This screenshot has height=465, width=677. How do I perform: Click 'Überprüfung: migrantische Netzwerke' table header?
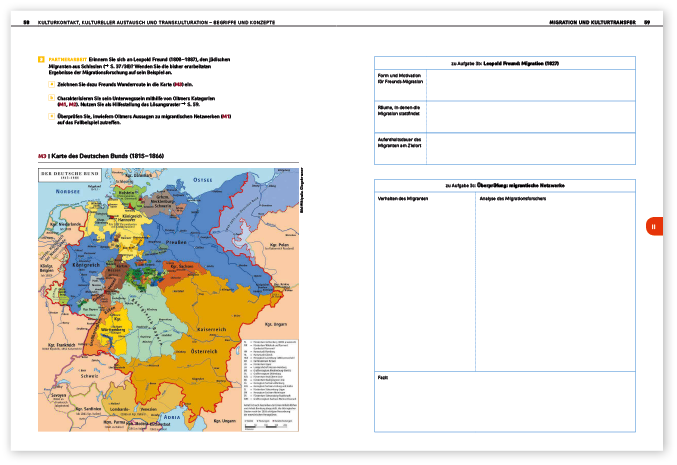[505, 186]
